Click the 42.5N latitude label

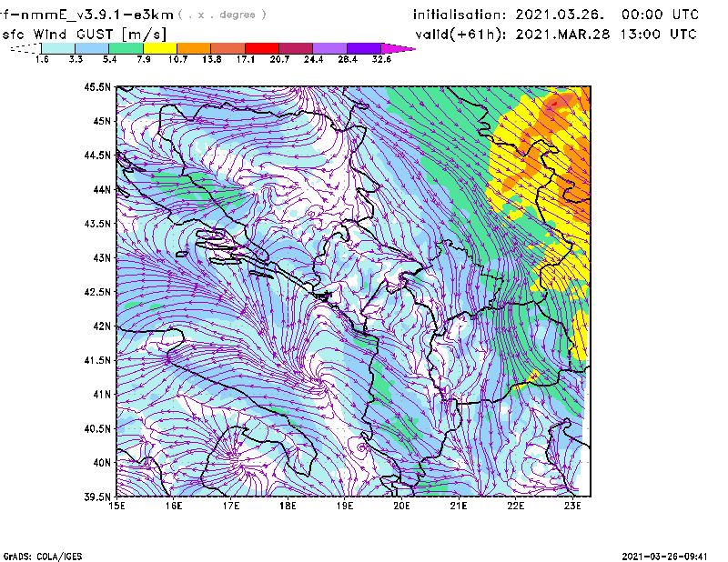coord(97,292)
